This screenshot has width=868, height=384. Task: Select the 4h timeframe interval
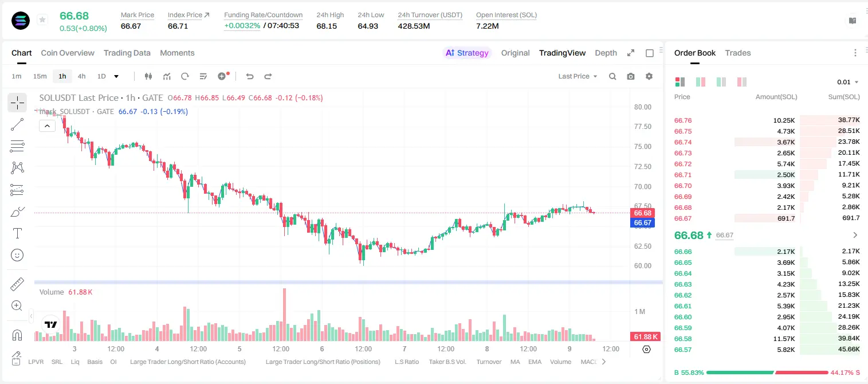click(x=81, y=76)
